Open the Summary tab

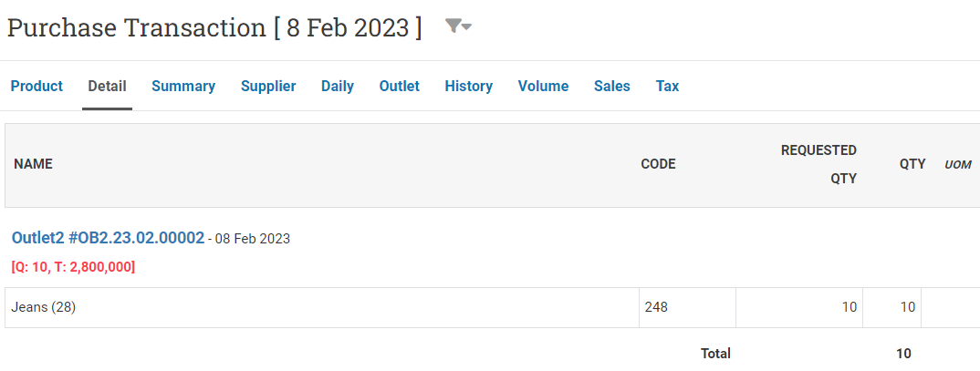tap(183, 87)
